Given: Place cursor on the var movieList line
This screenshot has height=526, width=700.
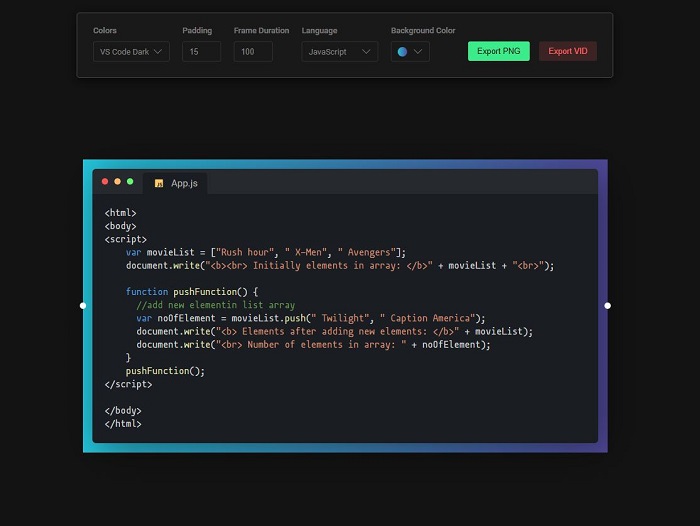Looking at the screenshot, I should pos(265,252).
